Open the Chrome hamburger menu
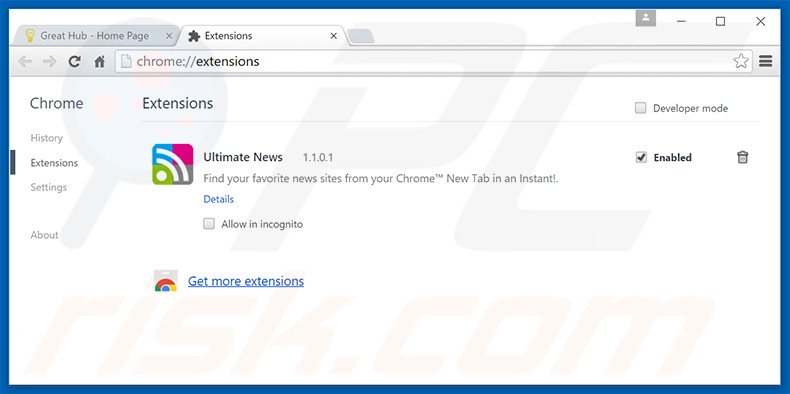 point(766,61)
